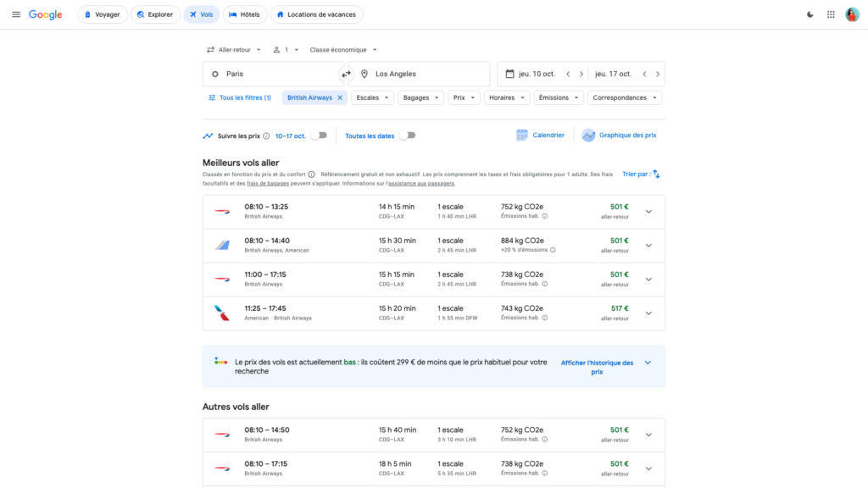Viewport: 868px width, 488px height.
Task: Open the Horaires filter dropdown
Action: click(507, 98)
